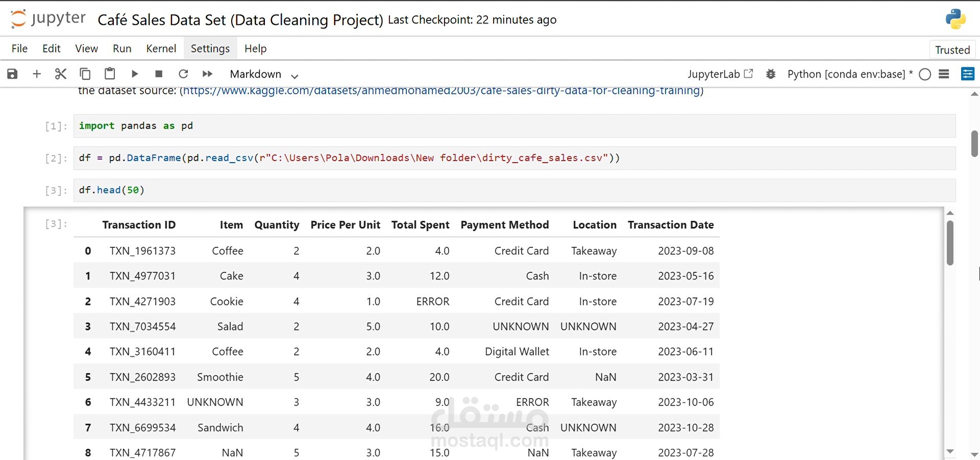Open the Kaggle dataset source link

point(441,91)
